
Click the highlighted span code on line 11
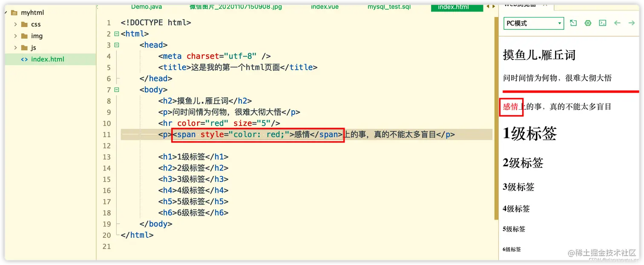click(257, 134)
